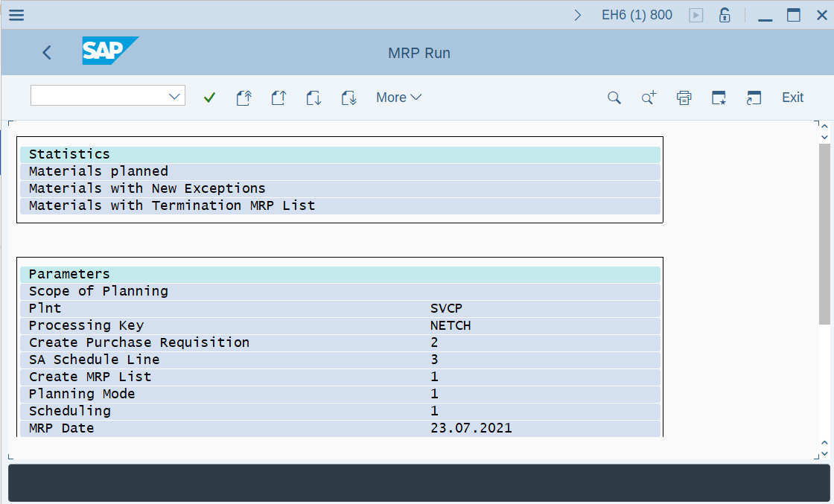Click the new session icon near EH6
Image resolution: width=834 pixels, height=504 pixels.
coord(695,15)
